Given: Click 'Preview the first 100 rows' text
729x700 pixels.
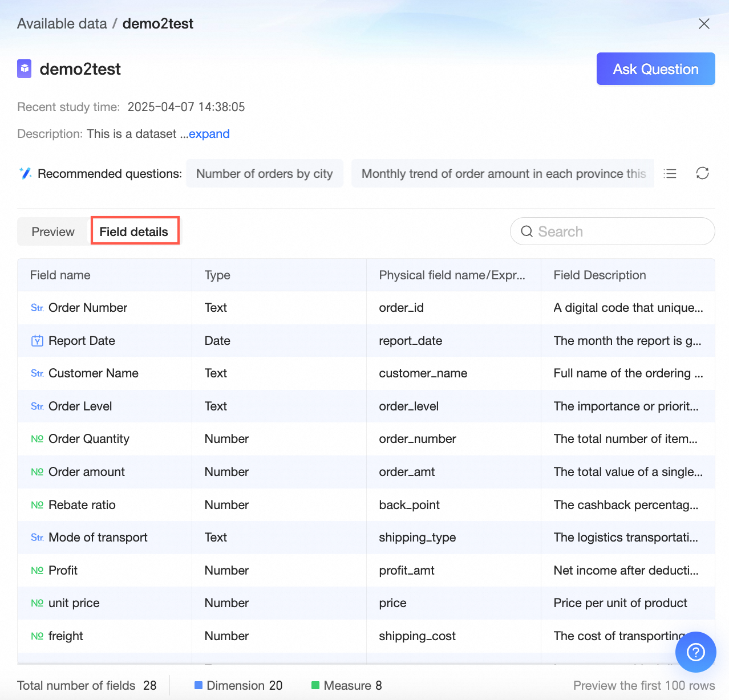Looking at the screenshot, I should tap(644, 685).
